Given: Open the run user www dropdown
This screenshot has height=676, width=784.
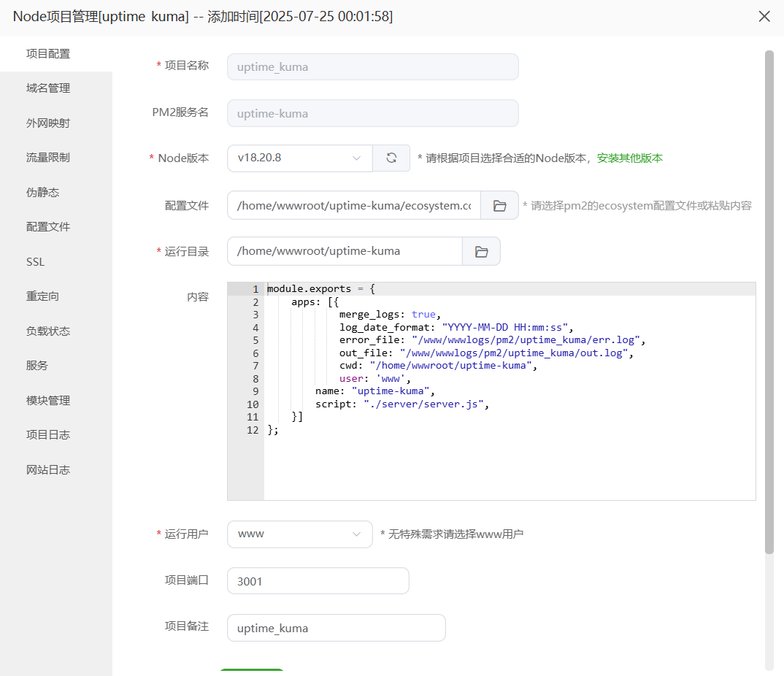Looking at the screenshot, I should [x=300, y=534].
